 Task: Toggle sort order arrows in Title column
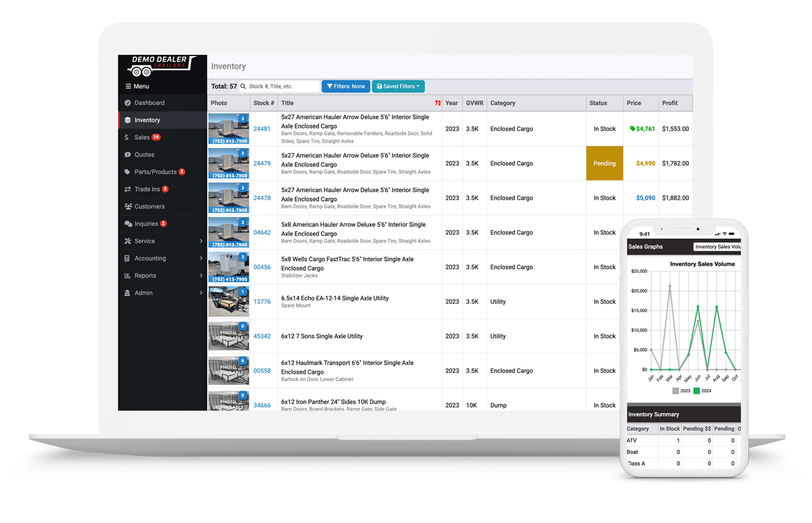tap(438, 104)
